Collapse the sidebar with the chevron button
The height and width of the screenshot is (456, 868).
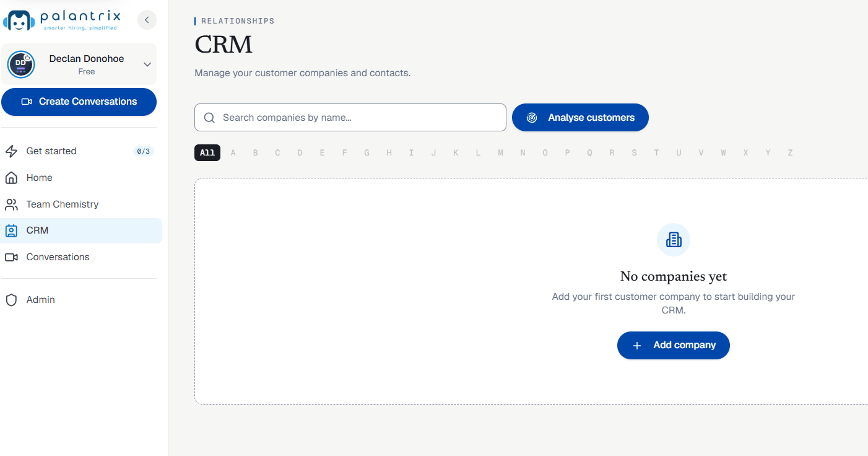(147, 20)
